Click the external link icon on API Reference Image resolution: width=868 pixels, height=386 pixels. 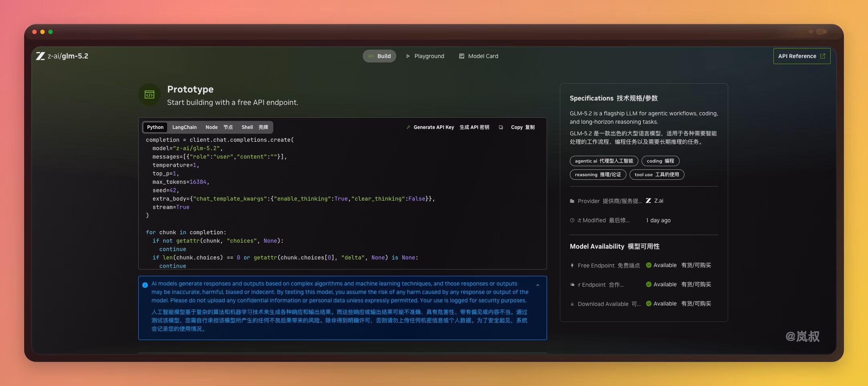point(823,56)
